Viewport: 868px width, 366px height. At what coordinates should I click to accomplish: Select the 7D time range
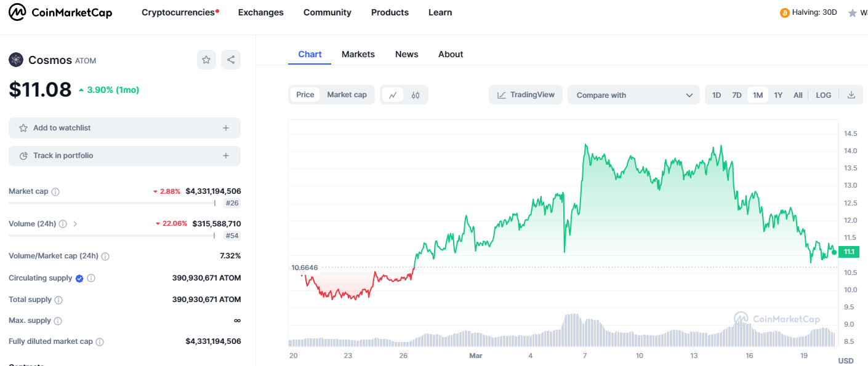pos(736,95)
